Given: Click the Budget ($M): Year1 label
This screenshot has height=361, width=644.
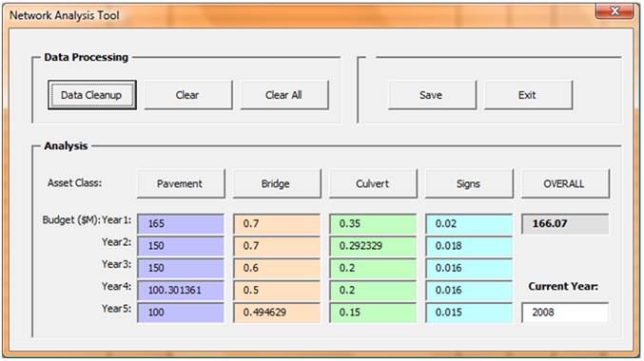Looking at the screenshot, I should (87, 220).
